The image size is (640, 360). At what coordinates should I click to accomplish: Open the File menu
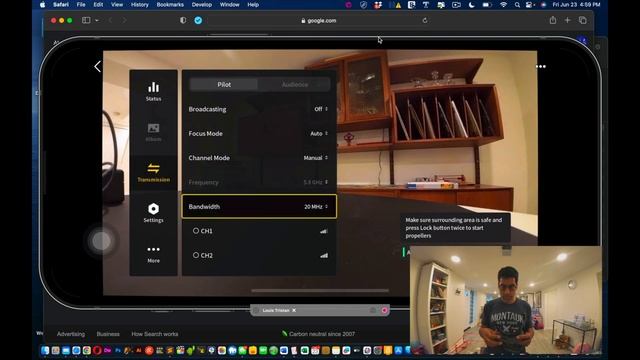tap(81, 4)
